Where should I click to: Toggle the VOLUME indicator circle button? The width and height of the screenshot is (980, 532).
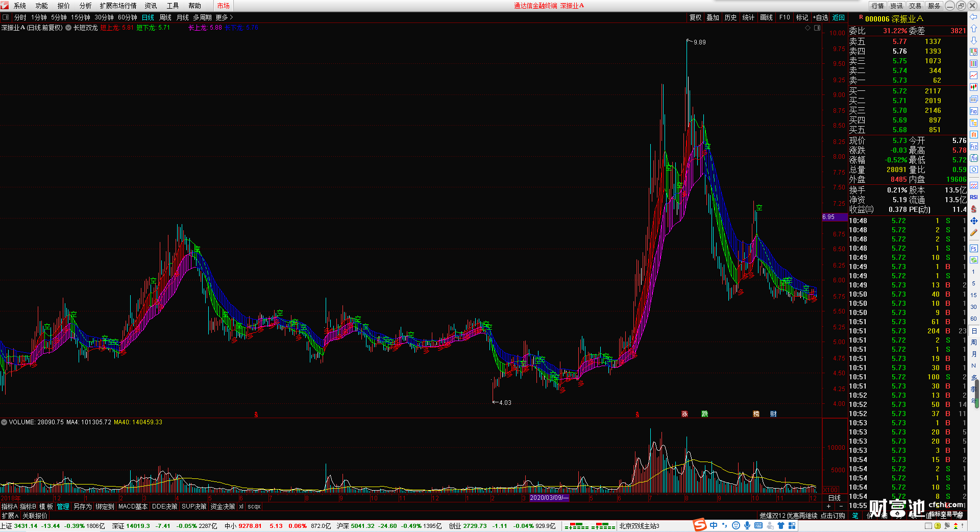[x=4, y=422]
